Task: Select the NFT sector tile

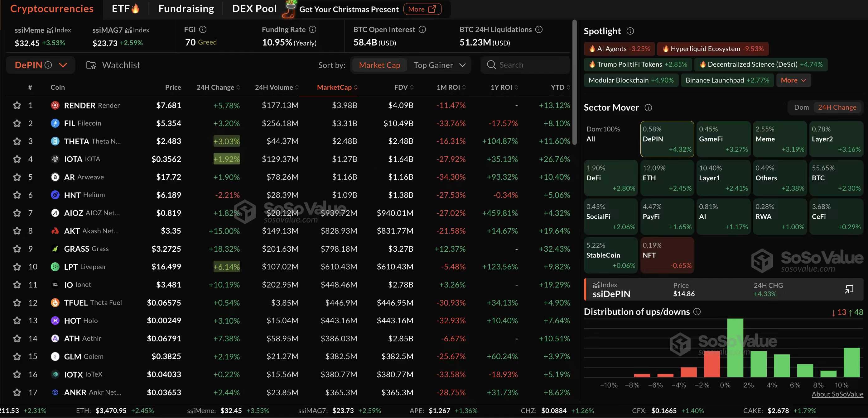Action: tap(667, 255)
